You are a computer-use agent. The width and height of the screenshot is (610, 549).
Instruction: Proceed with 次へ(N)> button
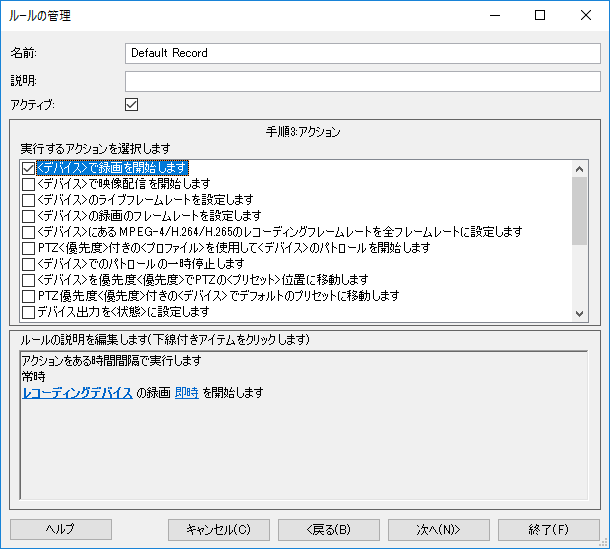pos(438,530)
